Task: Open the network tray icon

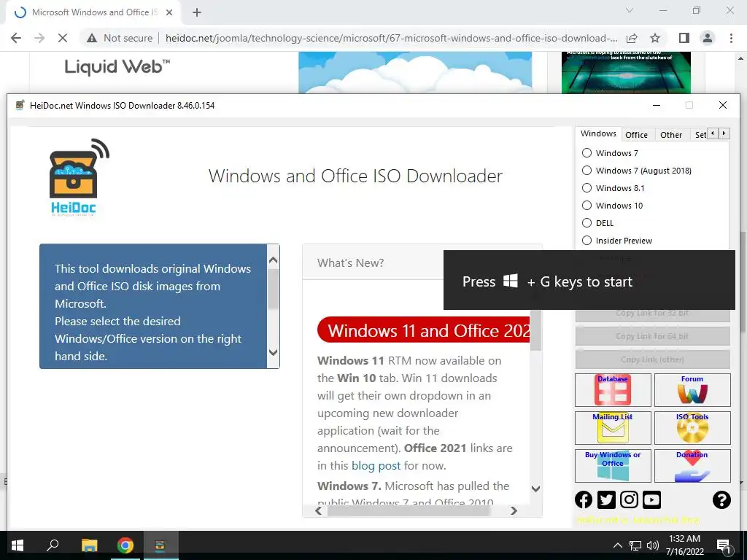Action: click(635, 545)
